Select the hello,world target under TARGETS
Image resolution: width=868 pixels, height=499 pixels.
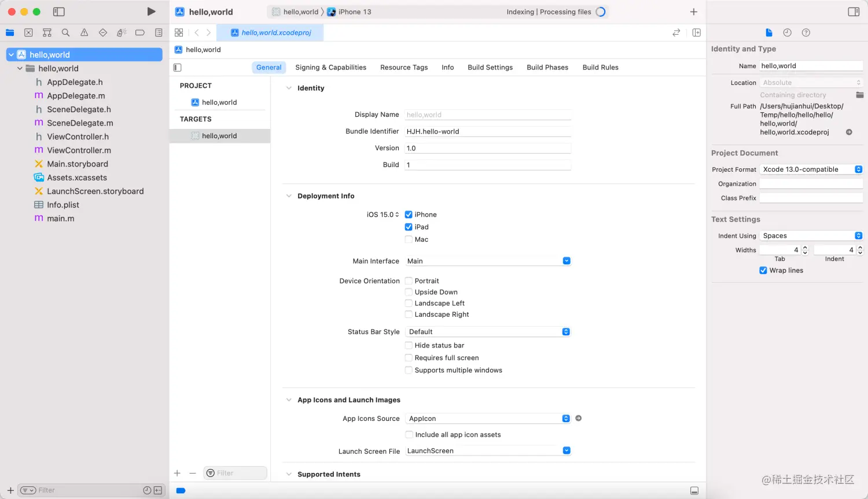[220, 135]
